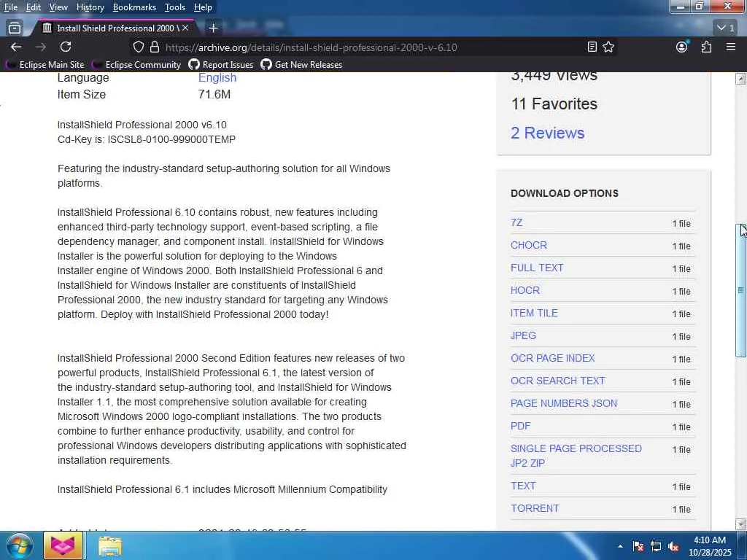
Task: Open Report Issues bookmark
Action: [221, 65]
